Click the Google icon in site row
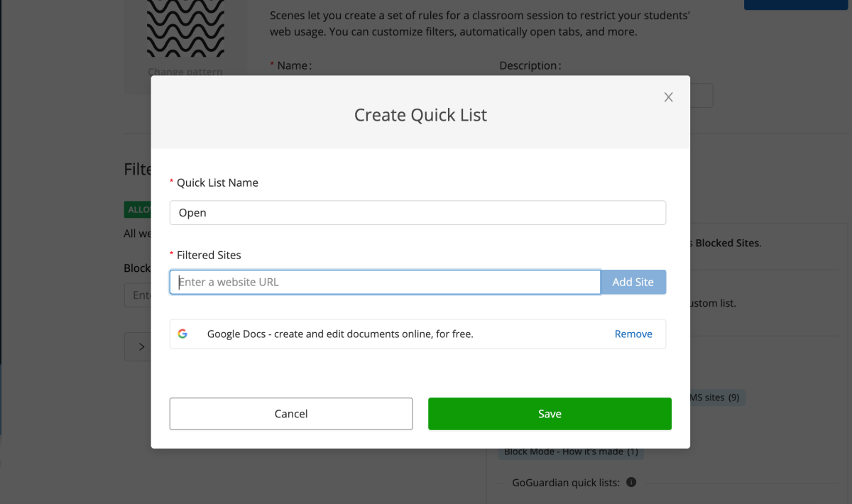 pyautogui.click(x=182, y=334)
